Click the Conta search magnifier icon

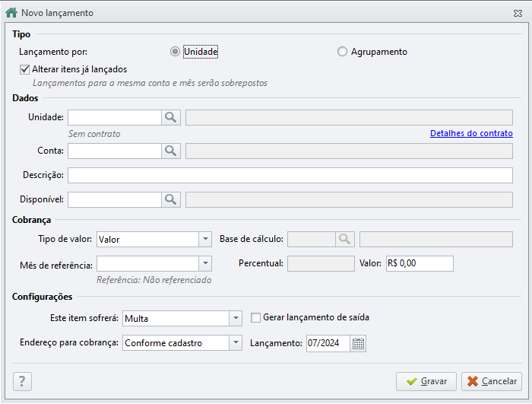(171, 151)
